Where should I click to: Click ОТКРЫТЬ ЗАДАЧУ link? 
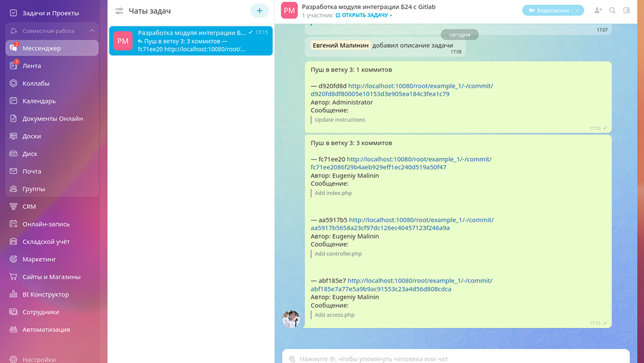pyautogui.click(x=364, y=15)
